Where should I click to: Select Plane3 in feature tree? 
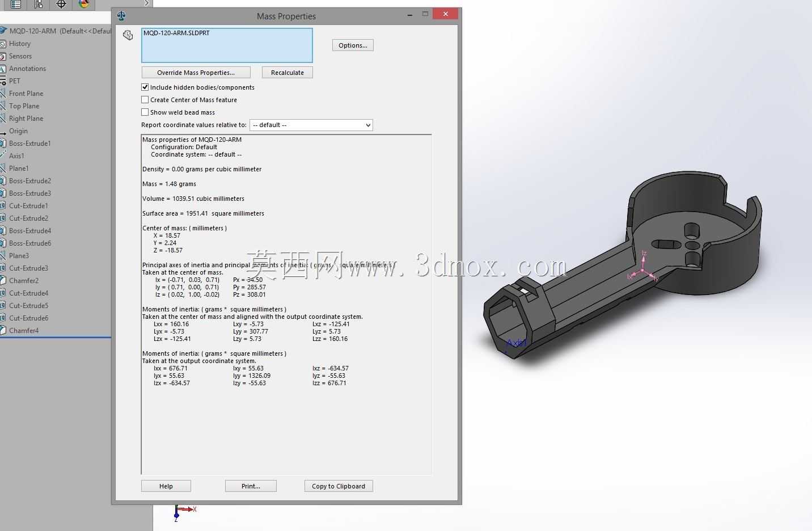(19, 256)
